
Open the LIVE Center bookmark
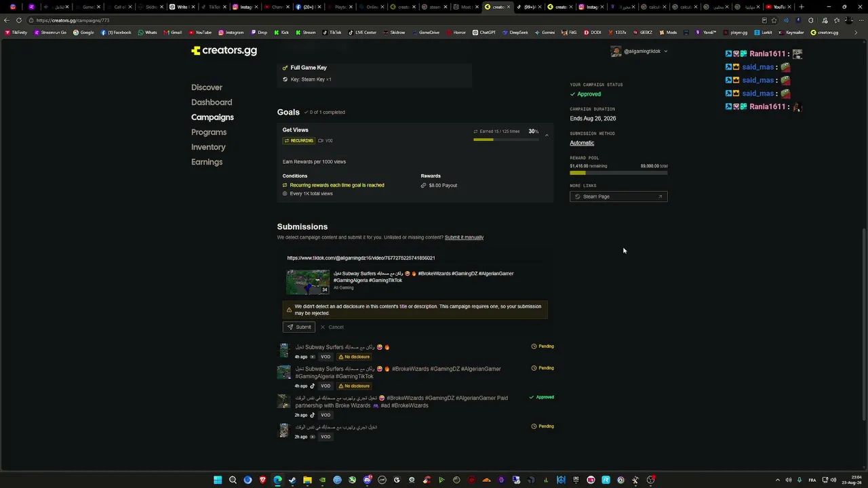[x=362, y=33]
